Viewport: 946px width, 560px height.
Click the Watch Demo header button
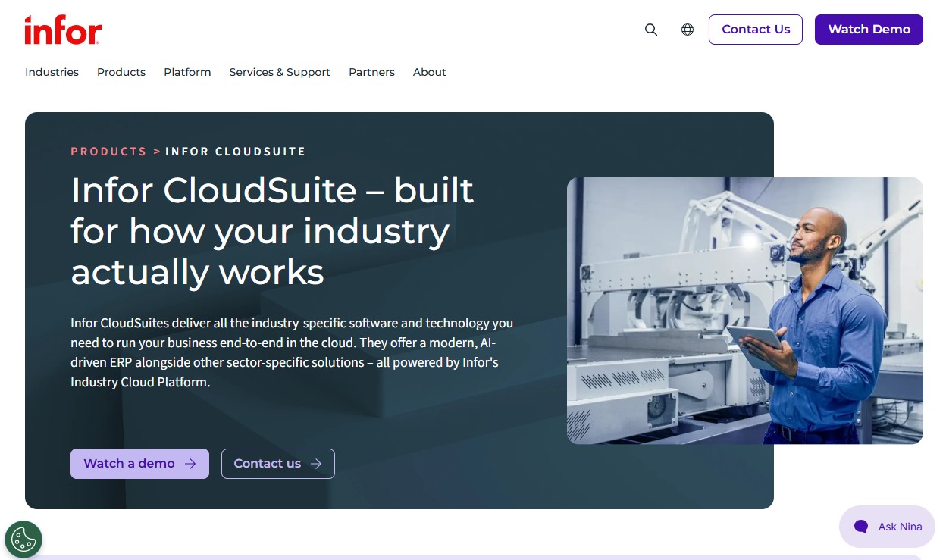click(x=869, y=30)
